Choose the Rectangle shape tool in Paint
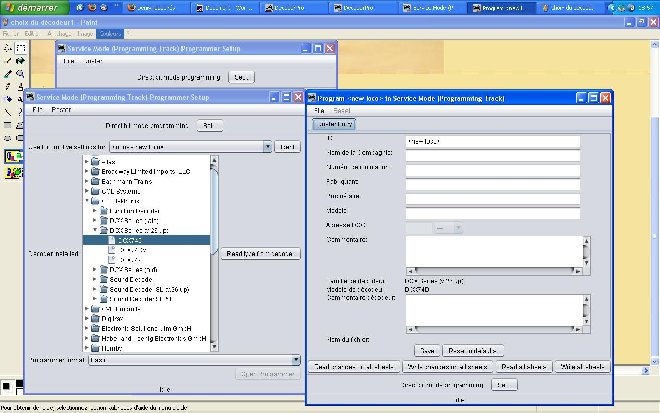Image resolution: width=660 pixels, height=413 pixels. pyautogui.click(x=8, y=125)
